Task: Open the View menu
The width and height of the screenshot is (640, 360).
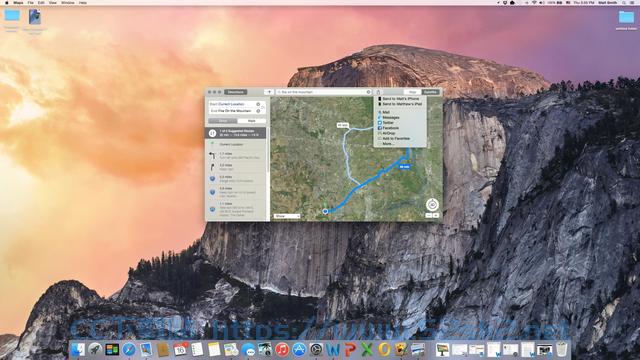Action: (x=53, y=2)
